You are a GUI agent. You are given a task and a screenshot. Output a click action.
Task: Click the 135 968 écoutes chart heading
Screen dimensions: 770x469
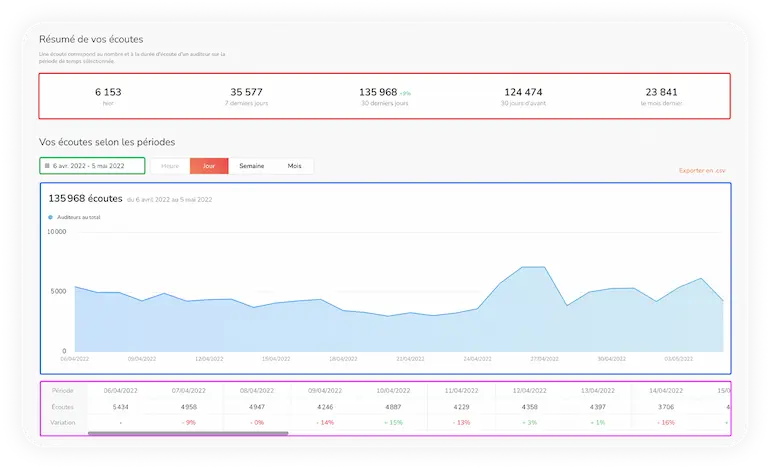point(85,198)
